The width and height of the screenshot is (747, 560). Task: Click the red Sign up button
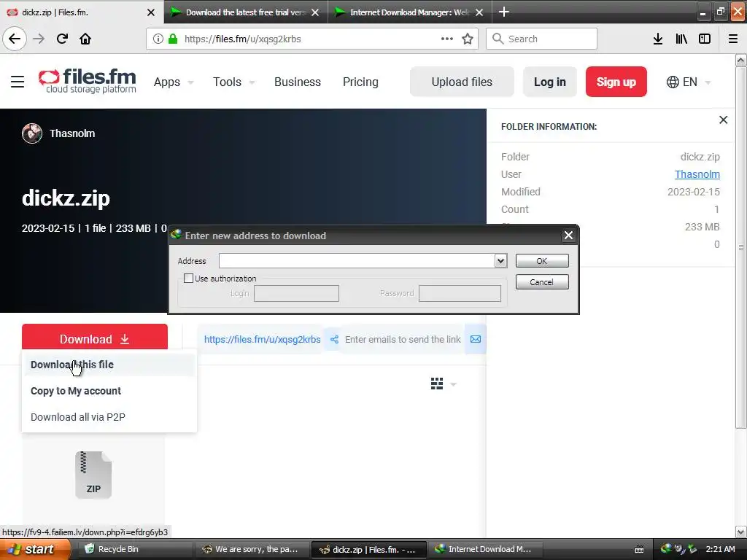[x=616, y=82]
